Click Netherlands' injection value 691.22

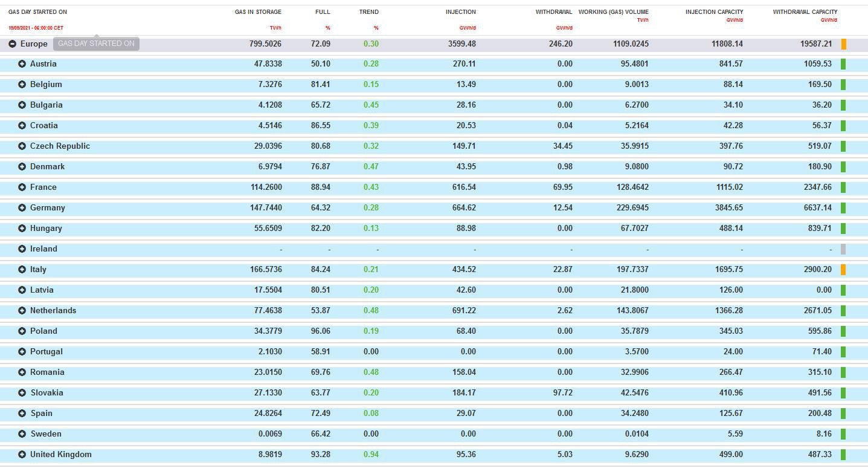pyautogui.click(x=465, y=311)
